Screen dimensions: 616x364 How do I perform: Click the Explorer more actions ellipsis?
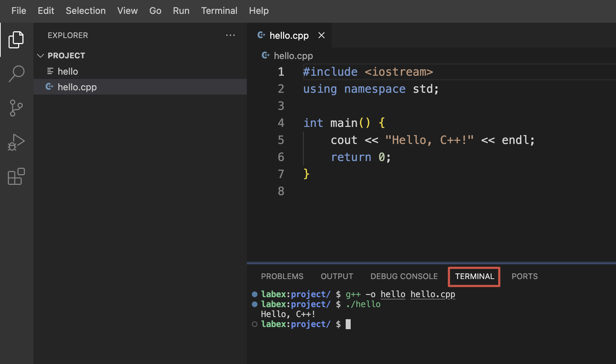[230, 35]
